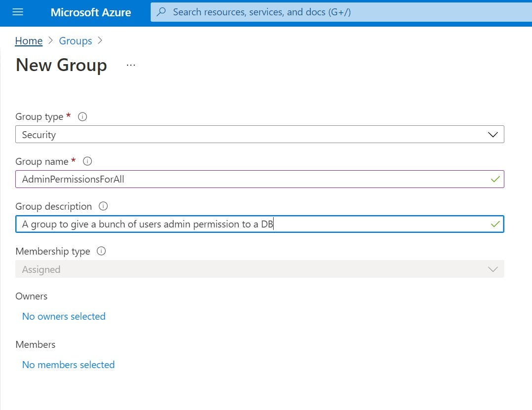The width and height of the screenshot is (532, 410).
Task: Expand the Membership type Assigned dropdown
Action: point(492,269)
